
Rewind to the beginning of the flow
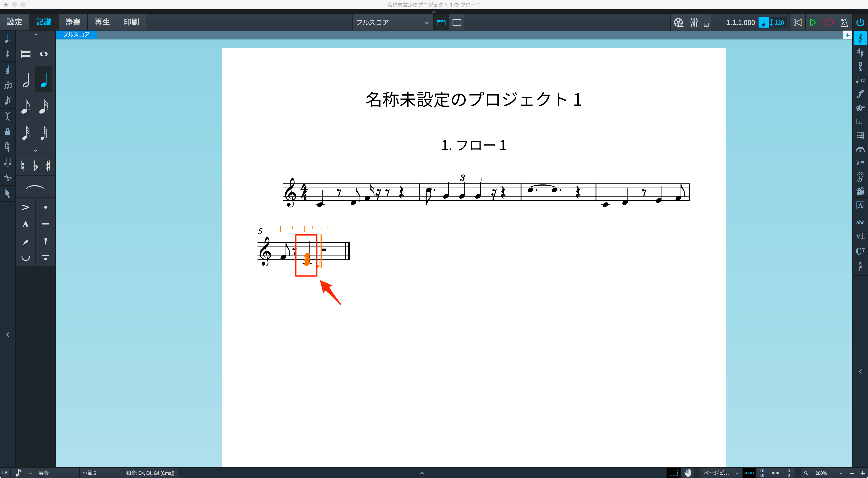click(798, 22)
